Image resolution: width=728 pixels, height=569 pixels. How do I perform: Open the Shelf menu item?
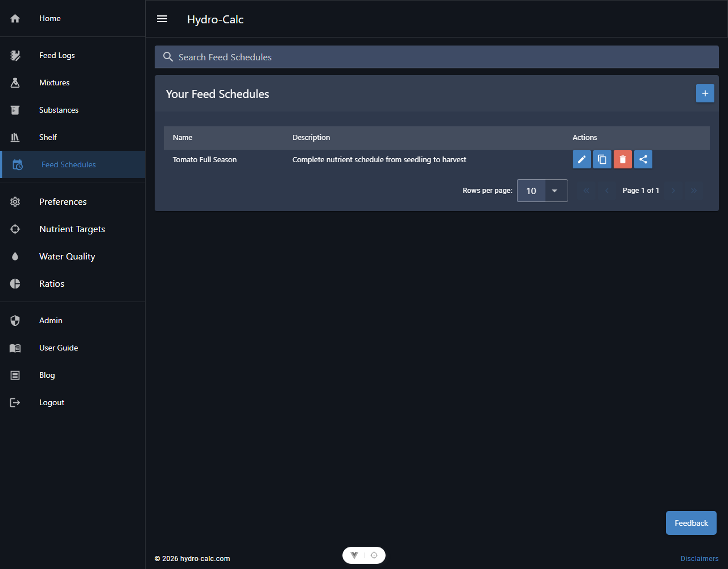(x=73, y=137)
